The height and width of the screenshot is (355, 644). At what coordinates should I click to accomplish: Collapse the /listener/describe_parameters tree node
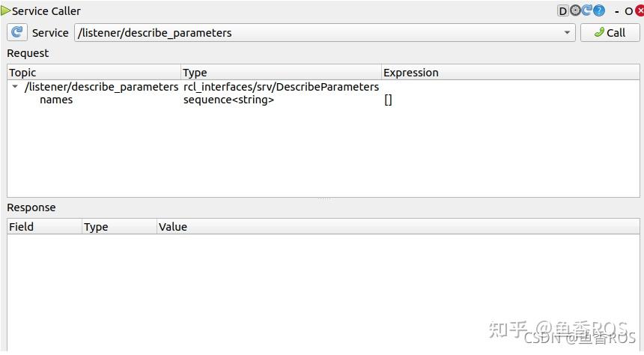15,87
